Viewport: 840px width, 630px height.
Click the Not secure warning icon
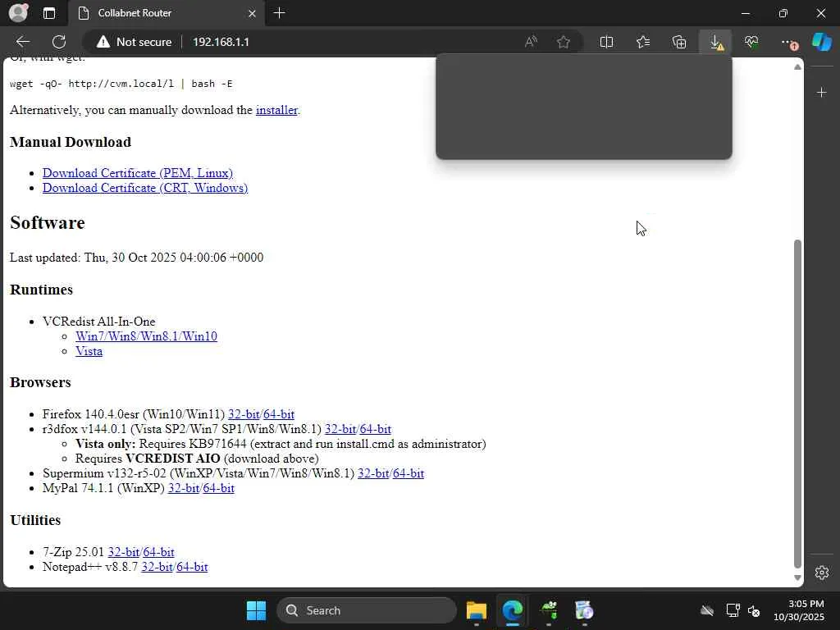(103, 42)
